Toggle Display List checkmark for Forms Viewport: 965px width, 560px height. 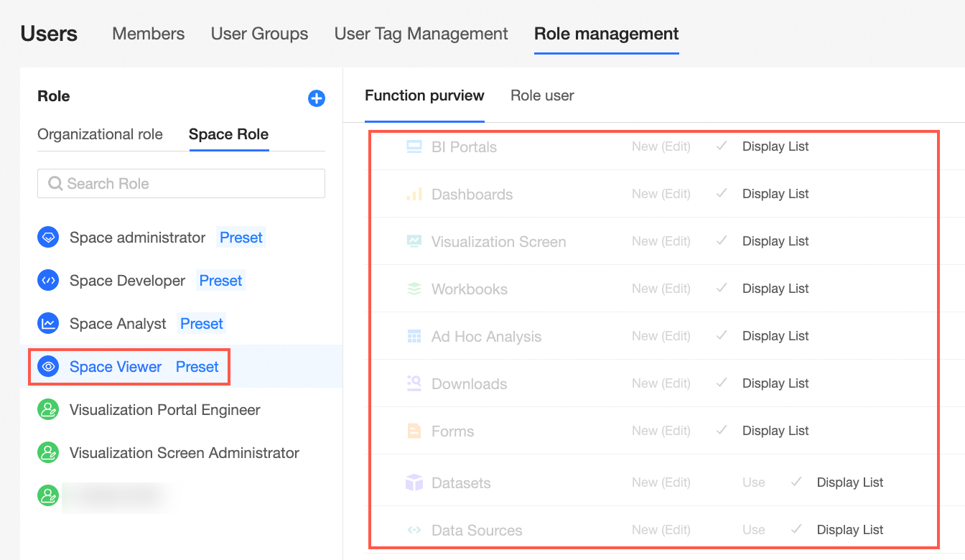[x=722, y=431]
